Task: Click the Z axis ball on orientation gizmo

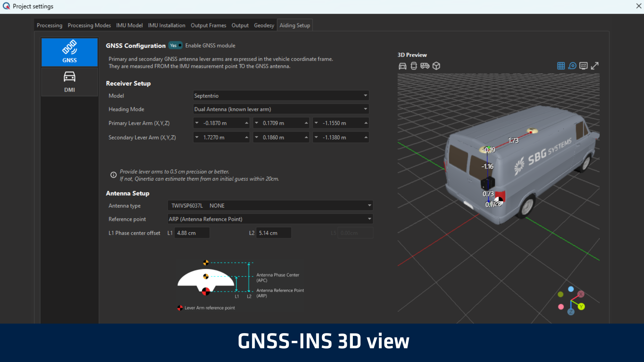Action: pos(571,312)
